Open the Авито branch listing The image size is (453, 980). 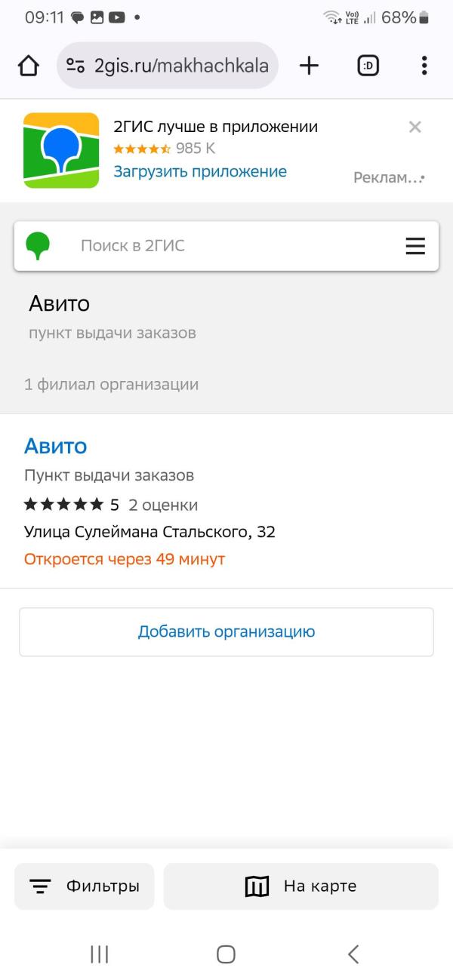coord(56,446)
